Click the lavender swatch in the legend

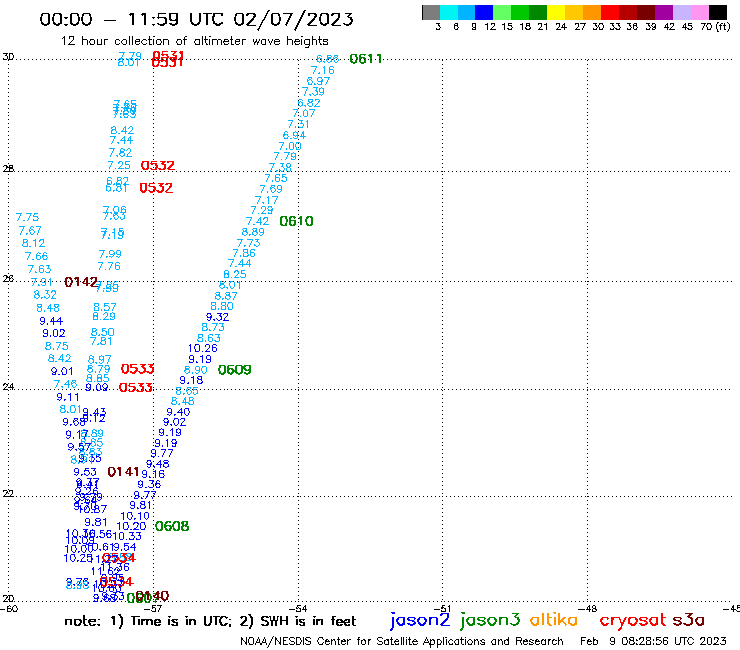tap(681, 12)
